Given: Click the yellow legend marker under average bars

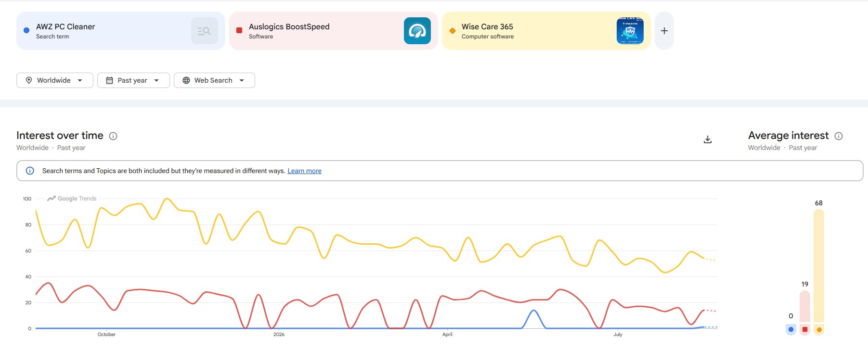Looking at the screenshot, I should pyautogui.click(x=819, y=329).
